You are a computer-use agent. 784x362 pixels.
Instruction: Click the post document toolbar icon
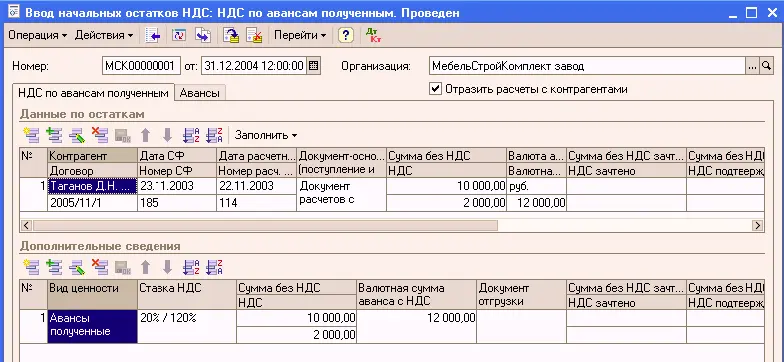click(x=231, y=35)
